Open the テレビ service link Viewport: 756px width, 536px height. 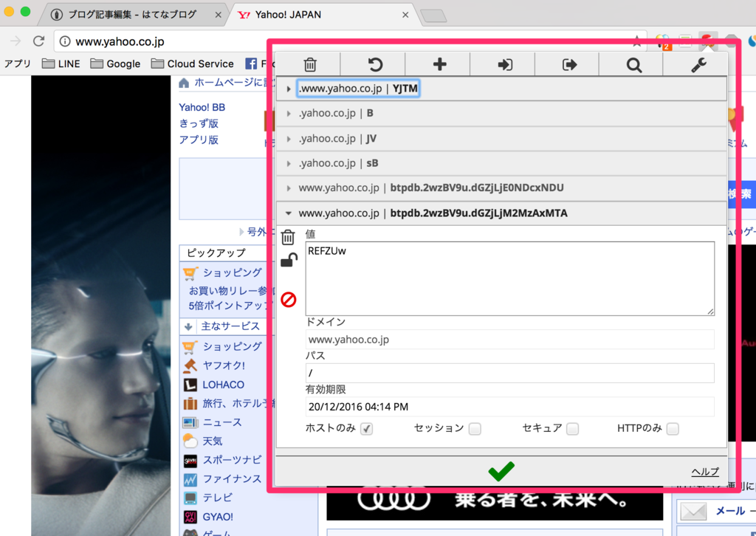click(218, 498)
